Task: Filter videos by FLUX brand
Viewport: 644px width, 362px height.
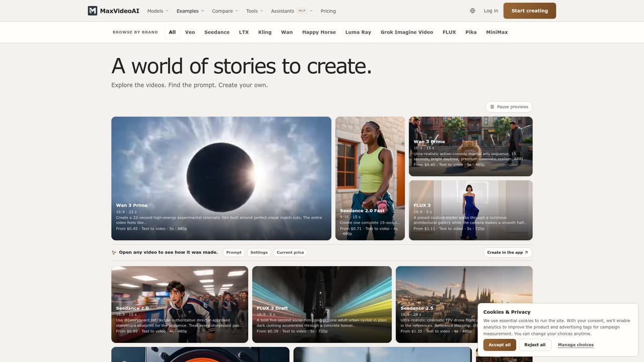Action: click(449, 32)
